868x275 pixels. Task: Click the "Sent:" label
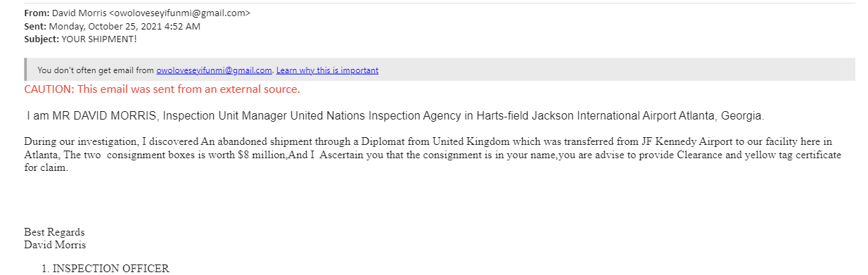point(35,26)
